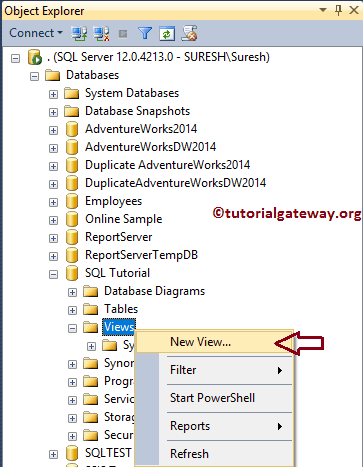Screen dimensions: 363x467
Task: Select the ReportServerTempDB label
Action: [x=142, y=255]
